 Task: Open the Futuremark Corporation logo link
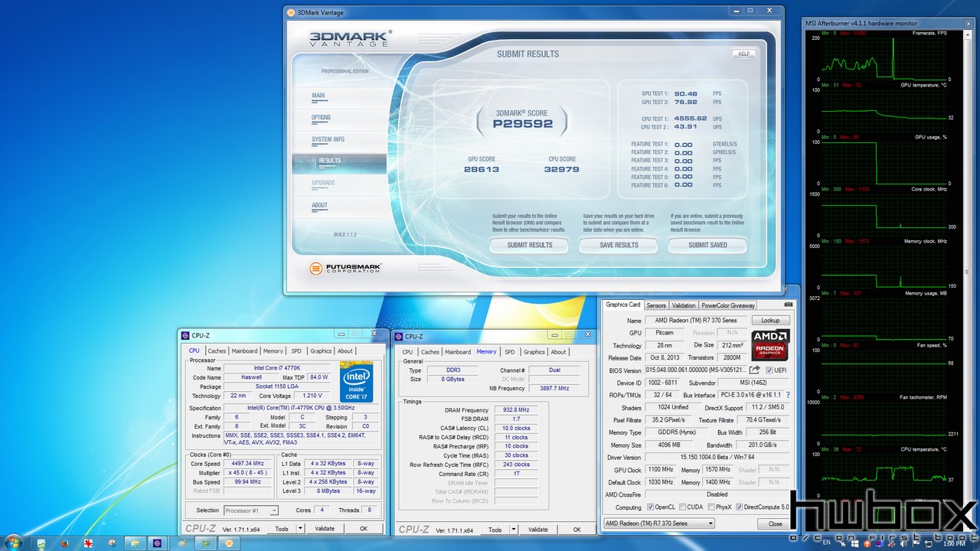point(345,269)
